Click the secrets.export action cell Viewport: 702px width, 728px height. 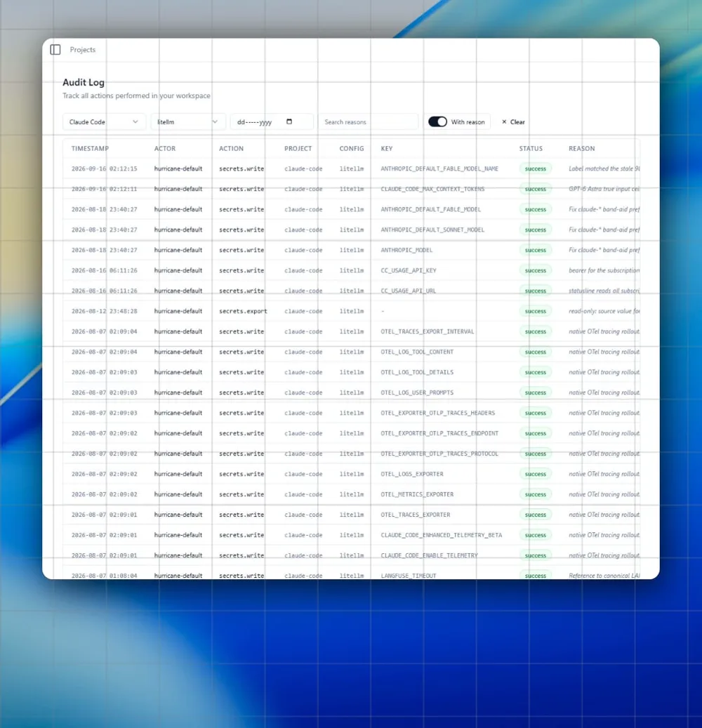243,311
